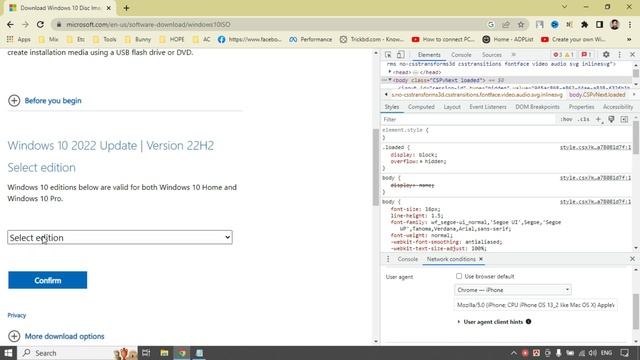The width and height of the screenshot is (640, 360).
Task: Open the Select edition dropdown
Action: pyautogui.click(x=120, y=238)
